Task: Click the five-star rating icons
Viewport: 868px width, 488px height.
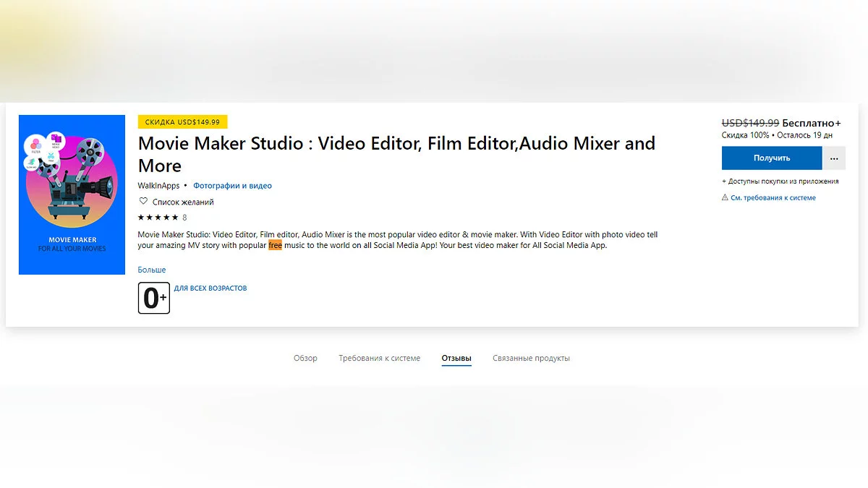Action: [158, 218]
